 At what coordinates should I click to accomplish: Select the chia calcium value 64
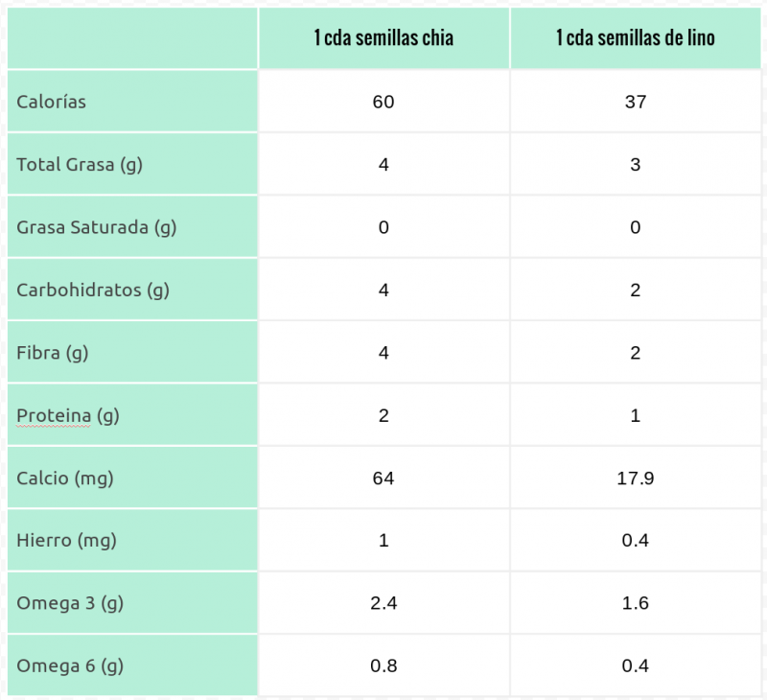383,478
